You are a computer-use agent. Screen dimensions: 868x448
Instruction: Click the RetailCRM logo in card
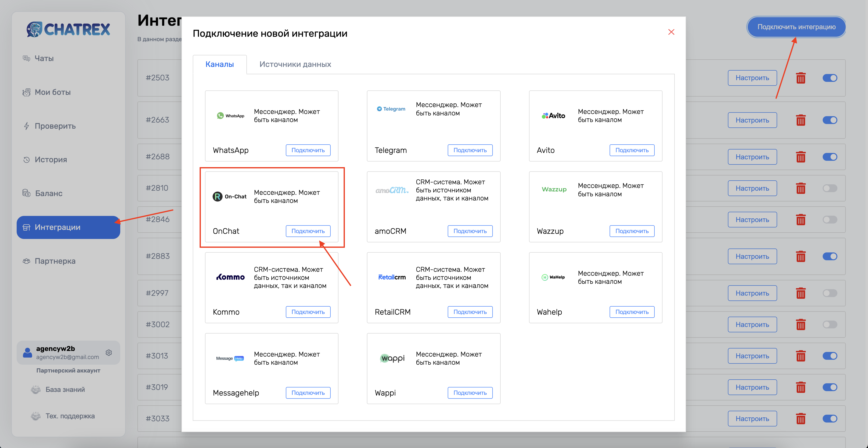click(392, 277)
